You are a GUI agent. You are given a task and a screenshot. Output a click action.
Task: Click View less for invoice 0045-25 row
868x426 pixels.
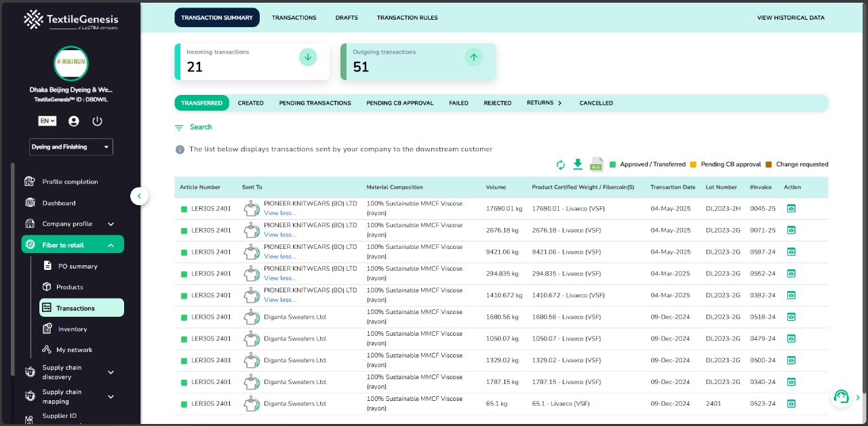(x=279, y=213)
